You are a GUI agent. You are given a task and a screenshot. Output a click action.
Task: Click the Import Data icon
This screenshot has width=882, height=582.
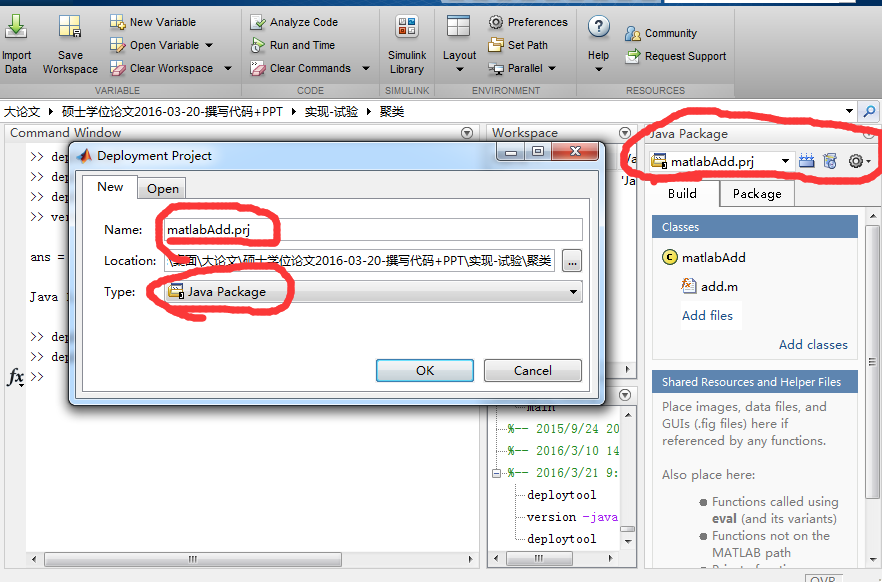click(16, 26)
